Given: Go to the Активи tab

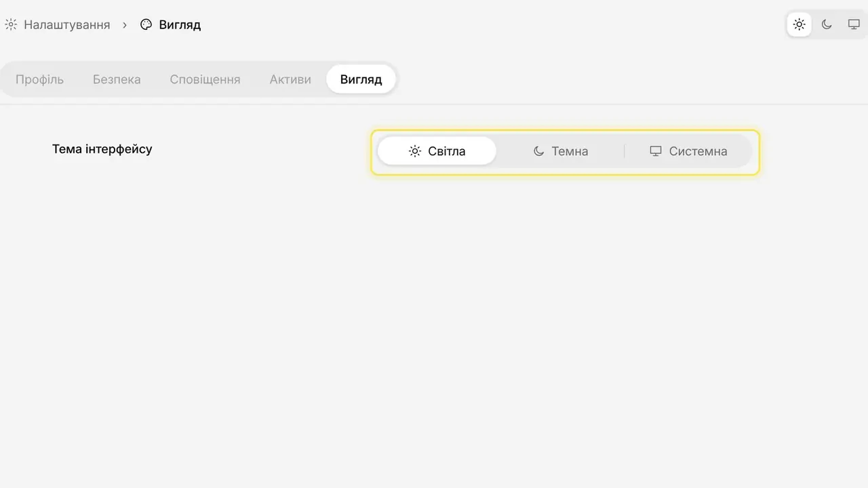Looking at the screenshot, I should 290,79.
